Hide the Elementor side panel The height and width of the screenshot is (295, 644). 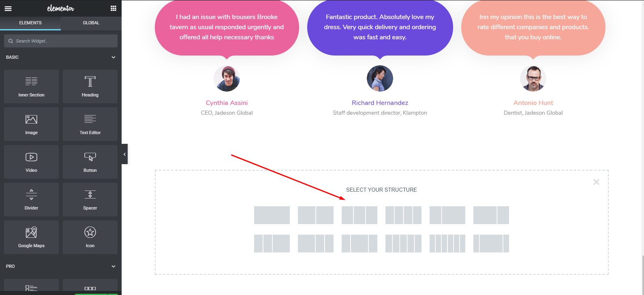tap(124, 154)
